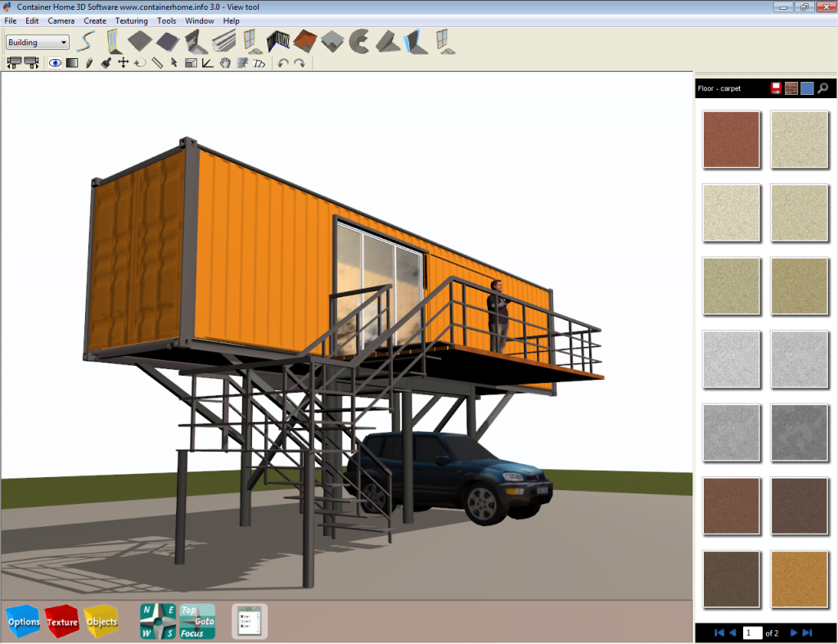The width and height of the screenshot is (838, 644).
Task: Open the Camera menu
Action: coord(61,20)
